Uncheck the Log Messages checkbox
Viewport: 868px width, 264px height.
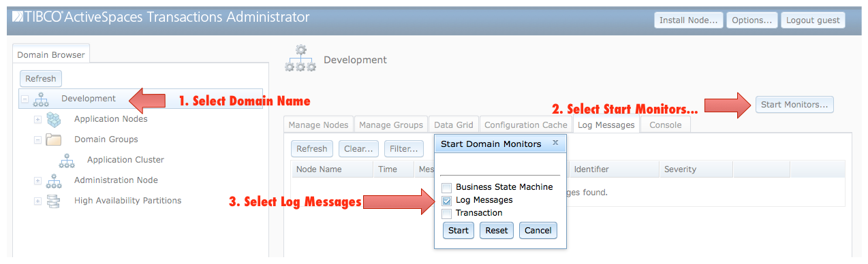[446, 200]
